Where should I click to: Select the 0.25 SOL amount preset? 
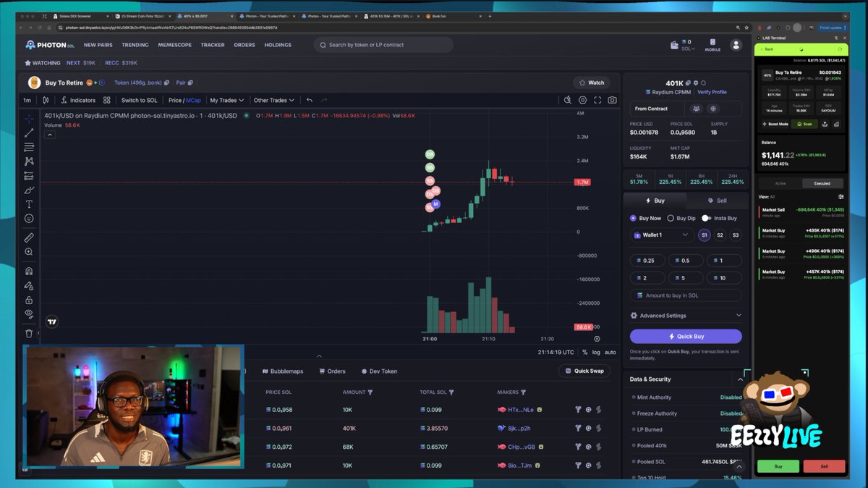coord(648,261)
